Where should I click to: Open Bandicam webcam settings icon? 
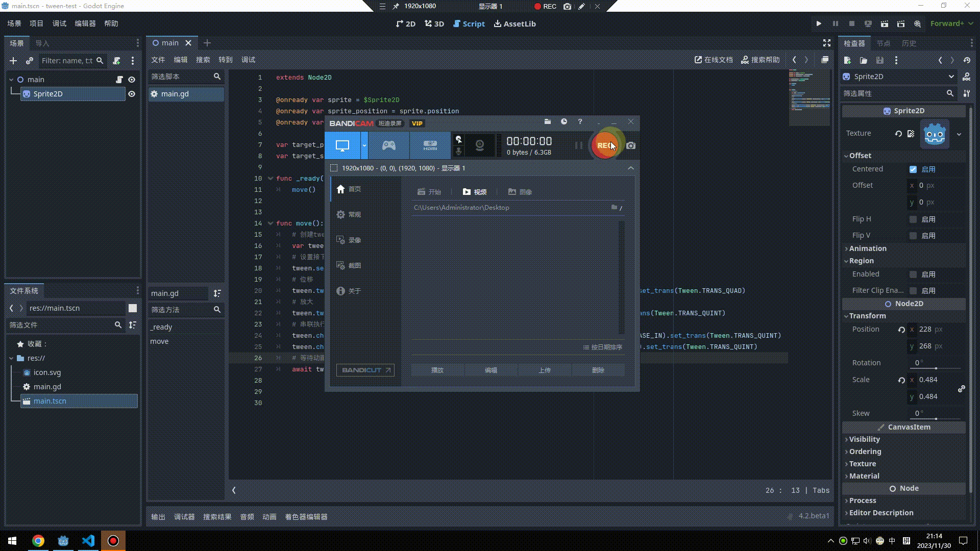tap(479, 145)
